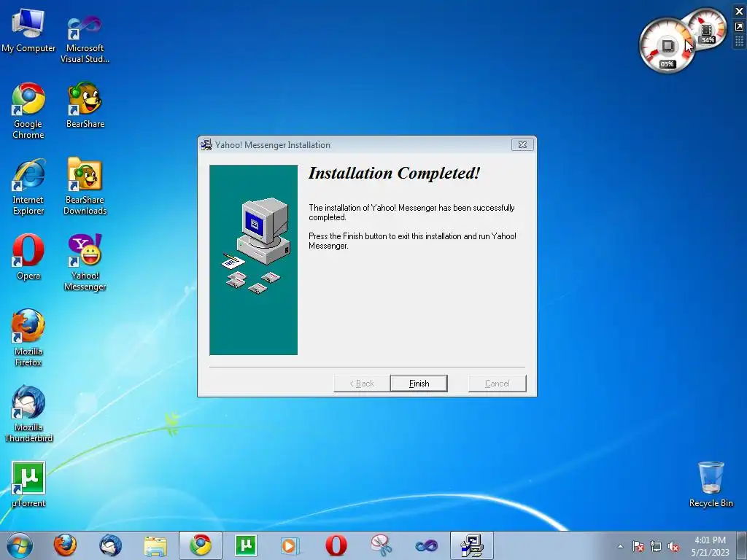Open My Computer desktop icon

coord(28,31)
